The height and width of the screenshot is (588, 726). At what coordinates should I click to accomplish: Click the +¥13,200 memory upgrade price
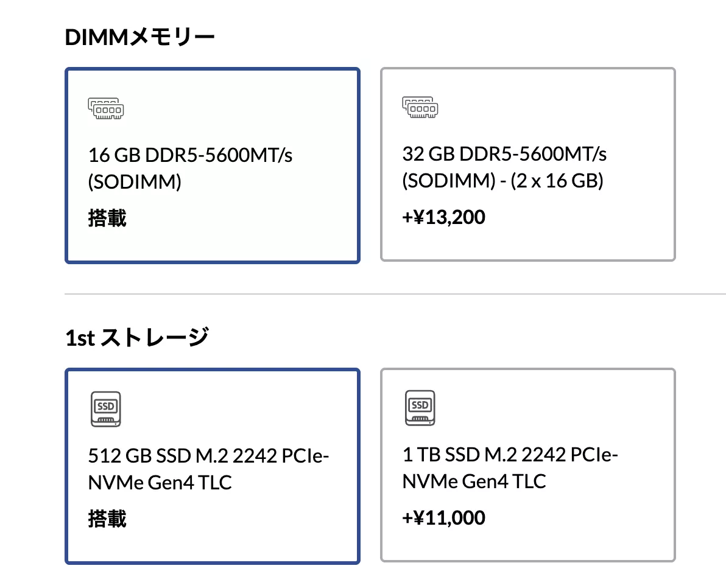444,217
